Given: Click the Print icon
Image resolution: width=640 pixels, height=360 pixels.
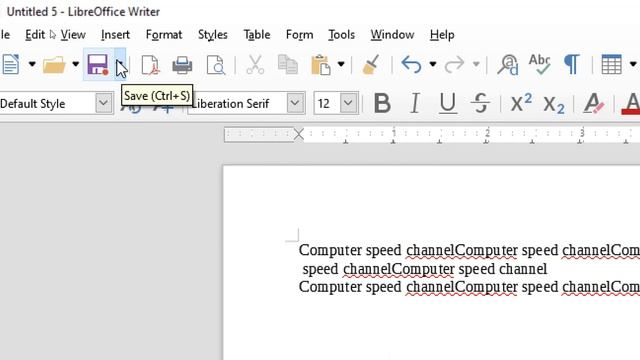Looking at the screenshot, I should tap(182, 64).
